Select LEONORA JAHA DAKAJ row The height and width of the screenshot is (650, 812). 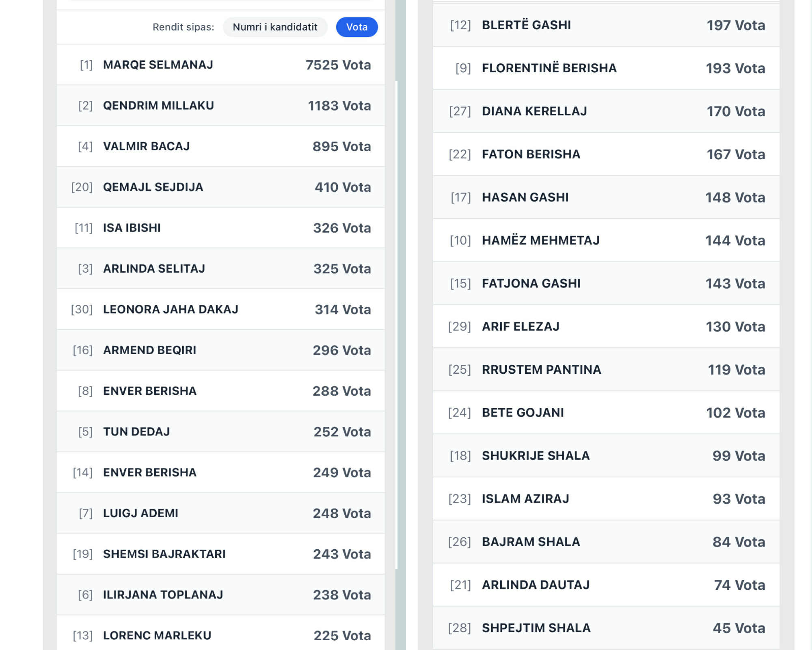[x=220, y=310]
